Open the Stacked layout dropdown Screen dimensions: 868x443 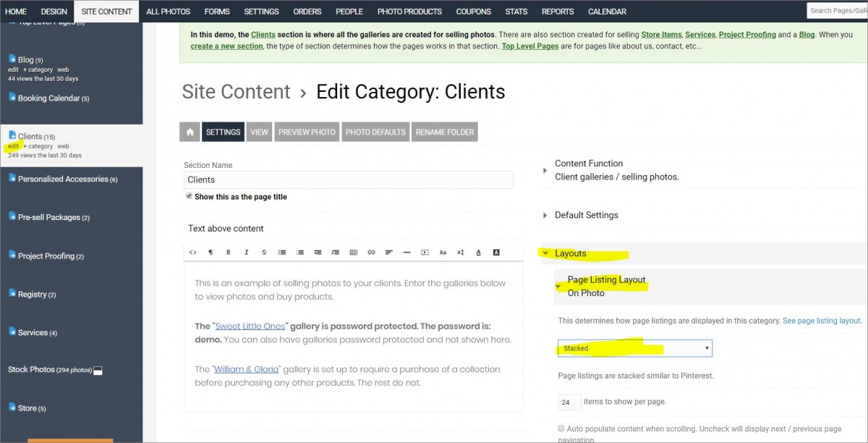coord(635,348)
